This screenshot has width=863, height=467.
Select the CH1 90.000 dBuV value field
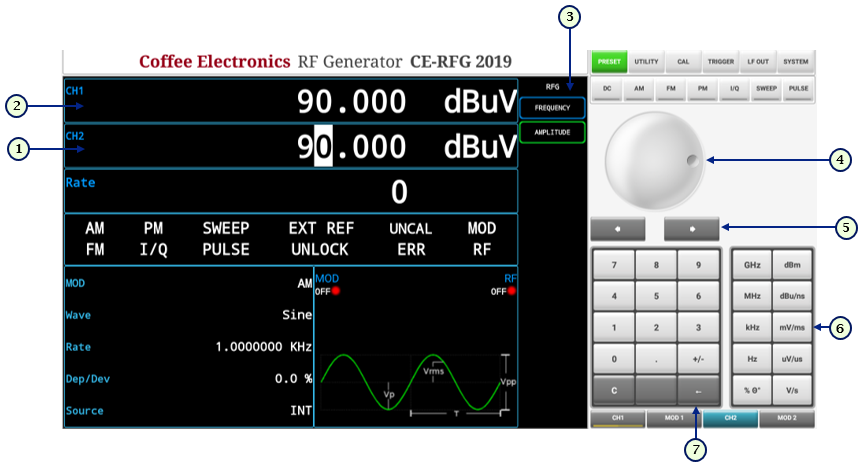click(x=291, y=102)
